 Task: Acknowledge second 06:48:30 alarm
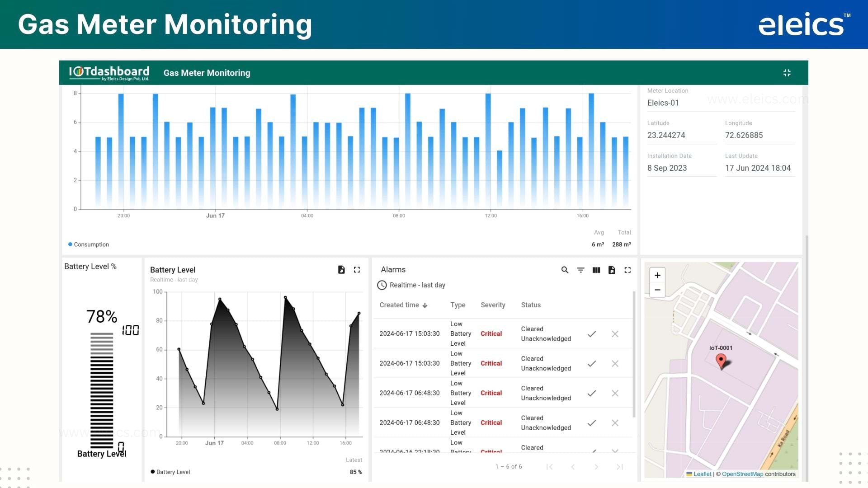pyautogui.click(x=591, y=423)
